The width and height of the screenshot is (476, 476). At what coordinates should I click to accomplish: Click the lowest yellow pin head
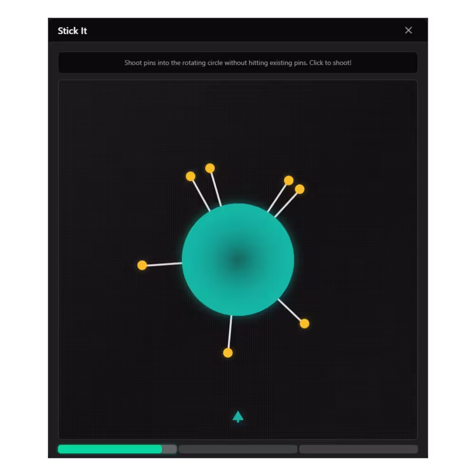click(228, 353)
